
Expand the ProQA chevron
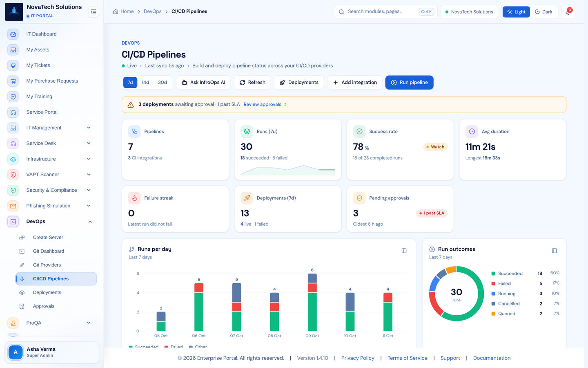click(x=89, y=323)
